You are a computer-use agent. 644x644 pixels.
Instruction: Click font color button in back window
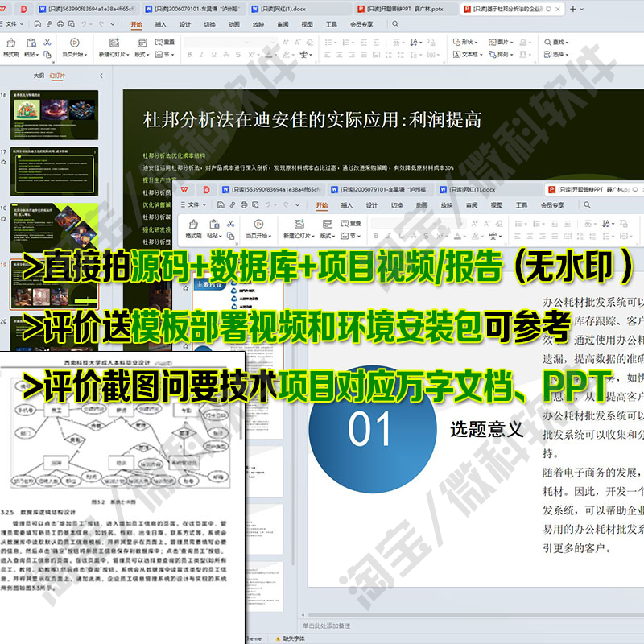(x=269, y=54)
